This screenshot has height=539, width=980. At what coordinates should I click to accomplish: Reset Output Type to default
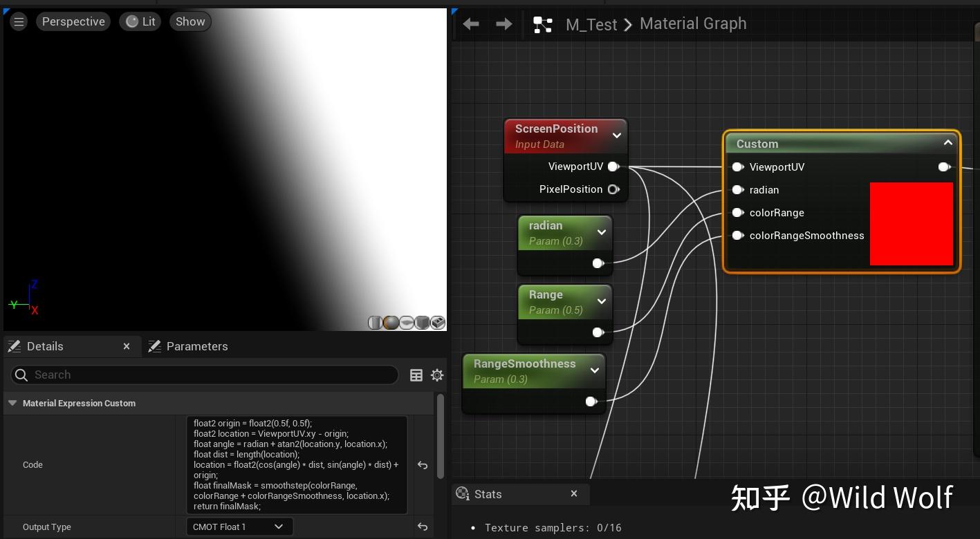tap(423, 527)
